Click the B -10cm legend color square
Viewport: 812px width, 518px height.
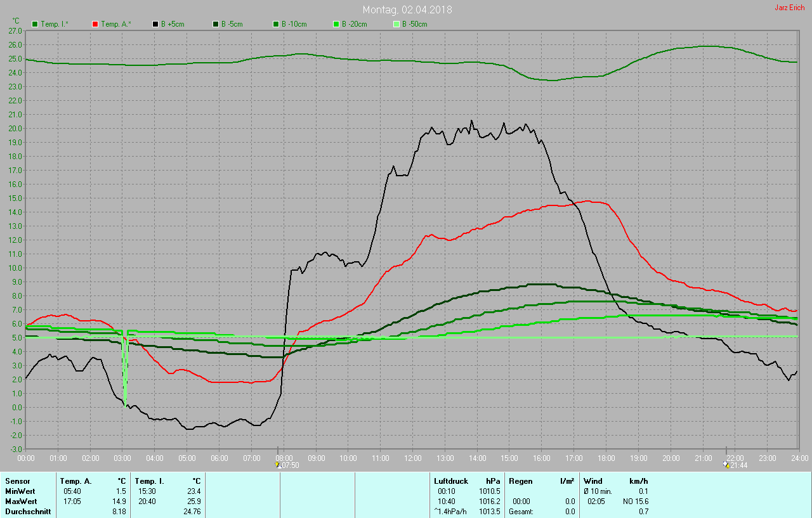tap(276, 24)
